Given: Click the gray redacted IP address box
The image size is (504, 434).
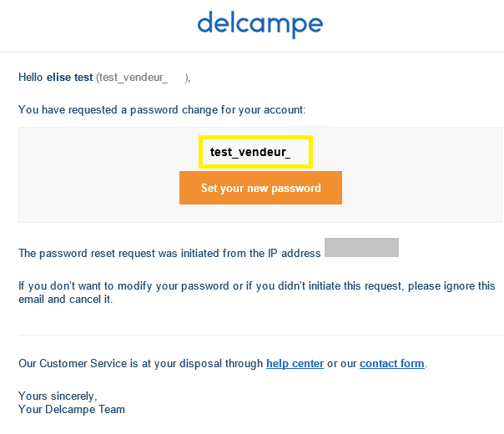Looking at the screenshot, I should click(361, 248).
